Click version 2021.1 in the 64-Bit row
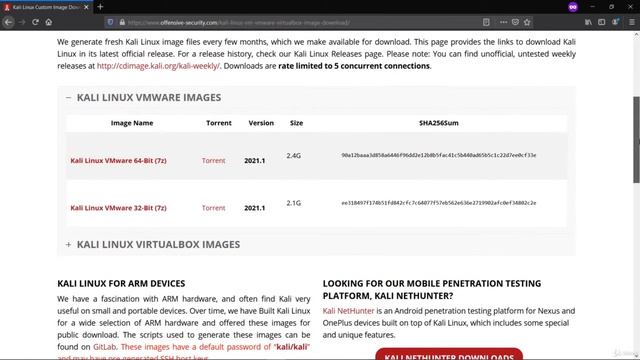640x360 pixels. [x=255, y=161]
